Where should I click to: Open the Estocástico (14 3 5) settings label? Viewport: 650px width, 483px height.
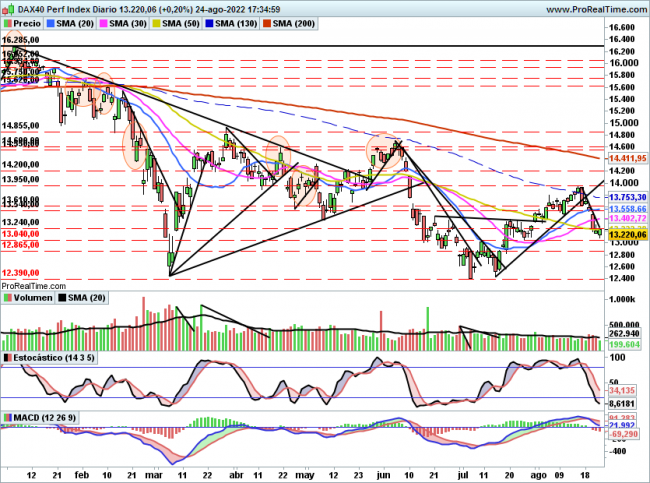[53, 357]
